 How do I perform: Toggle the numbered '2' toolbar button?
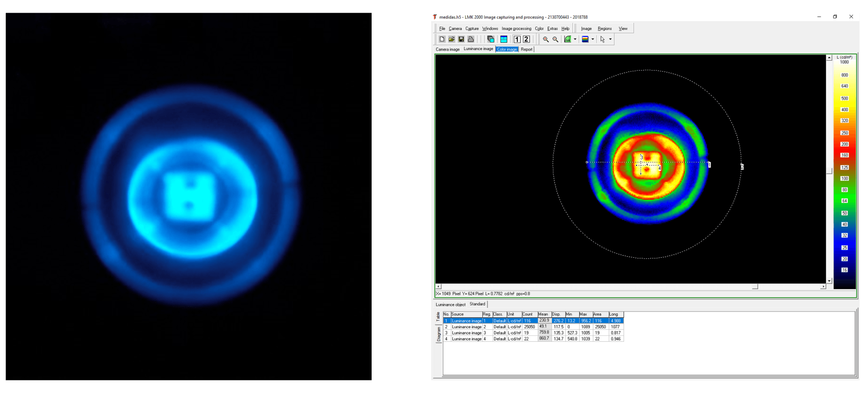click(526, 39)
